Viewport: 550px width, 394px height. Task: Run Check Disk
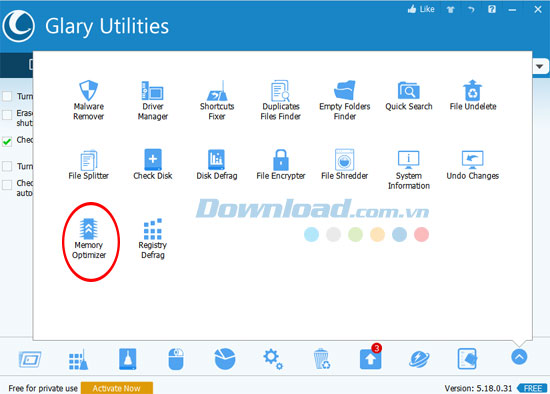pyautogui.click(x=153, y=165)
